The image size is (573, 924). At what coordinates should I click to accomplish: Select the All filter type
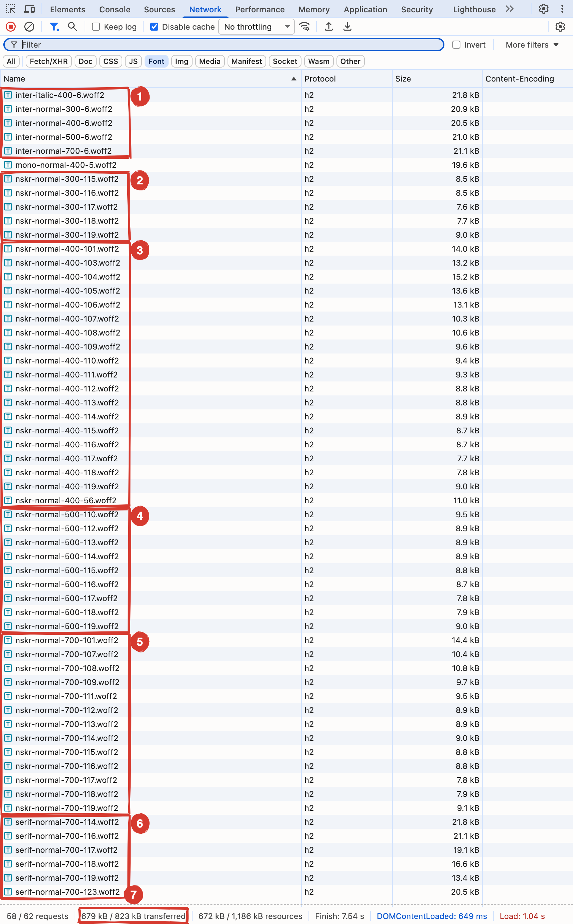pos(11,61)
